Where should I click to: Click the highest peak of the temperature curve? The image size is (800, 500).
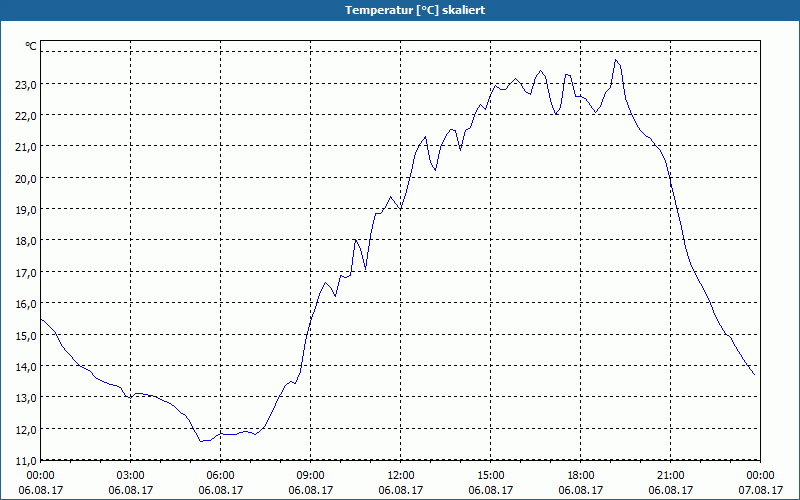(x=616, y=60)
